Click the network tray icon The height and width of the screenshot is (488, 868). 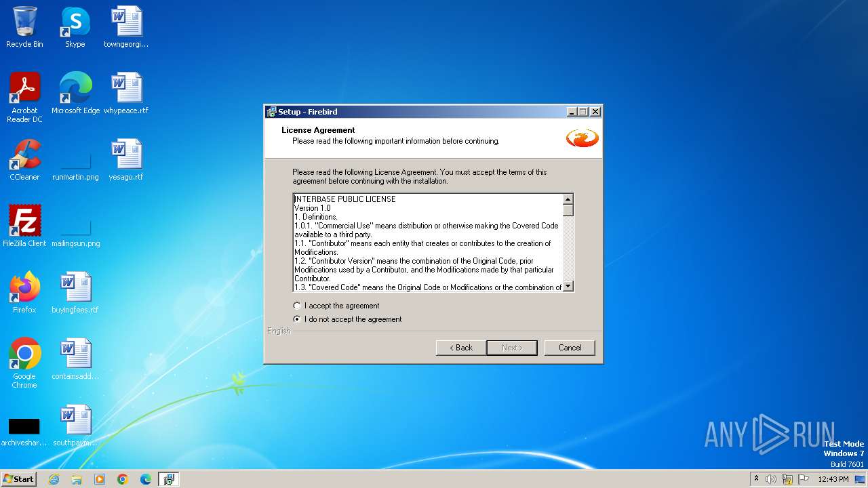(x=787, y=479)
